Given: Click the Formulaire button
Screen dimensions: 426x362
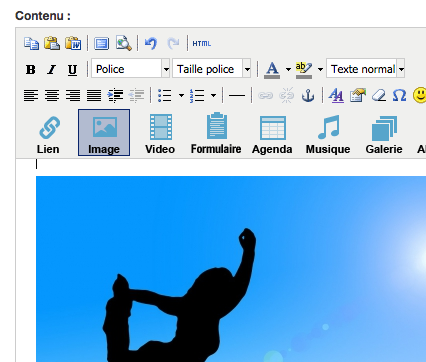Looking at the screenshot, I should pyautogui.click(x=216, y=133).
